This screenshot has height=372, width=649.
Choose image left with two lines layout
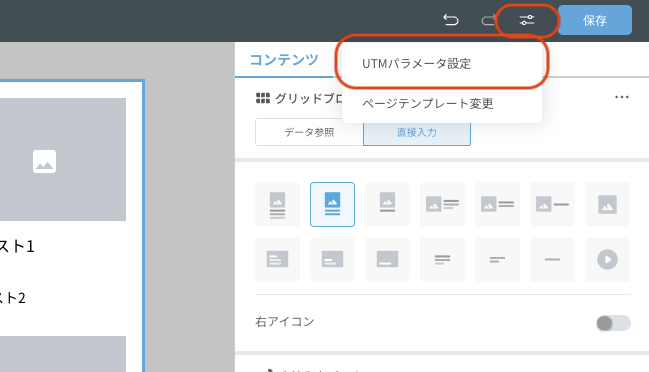coord(498,204)
